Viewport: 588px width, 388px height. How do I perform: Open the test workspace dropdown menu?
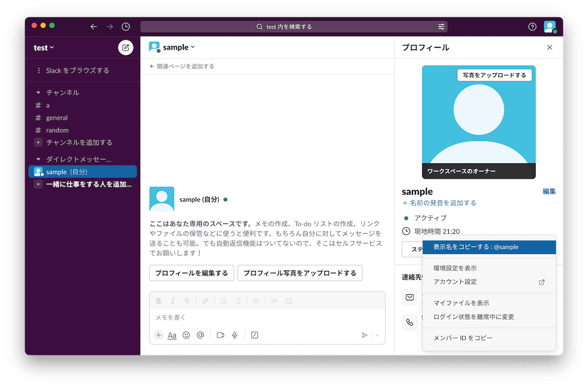pos(44,47)
